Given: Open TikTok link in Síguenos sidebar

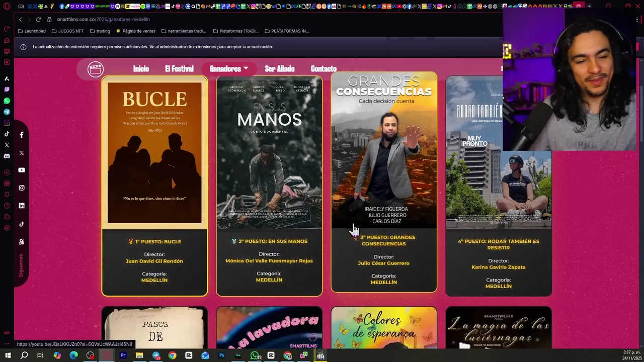Looking at the screenshot, I should coord(22,224).
